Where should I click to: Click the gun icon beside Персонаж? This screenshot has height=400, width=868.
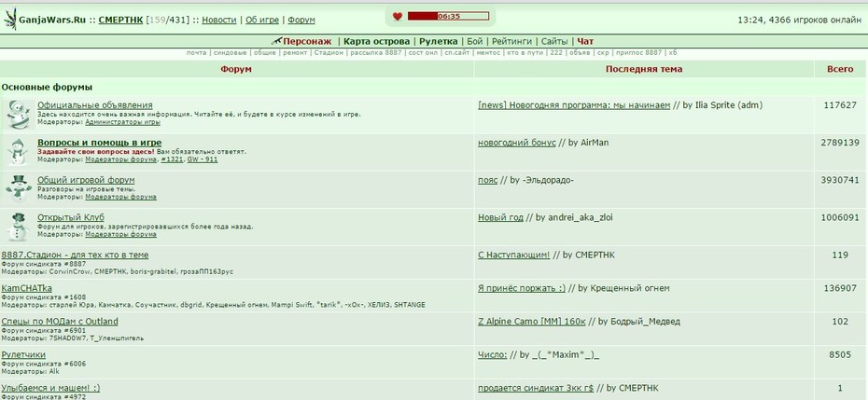[277, 41]
